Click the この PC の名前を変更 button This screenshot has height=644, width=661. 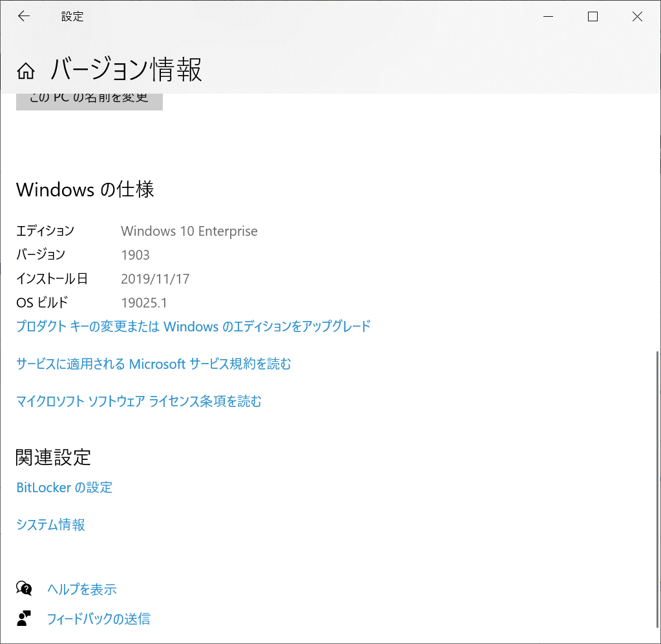click(89, 101)
